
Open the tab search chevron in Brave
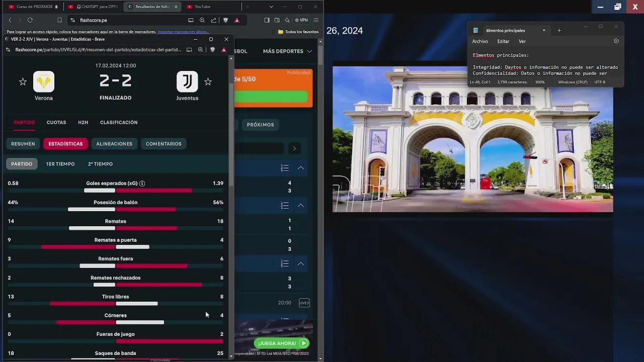(271, 7)
